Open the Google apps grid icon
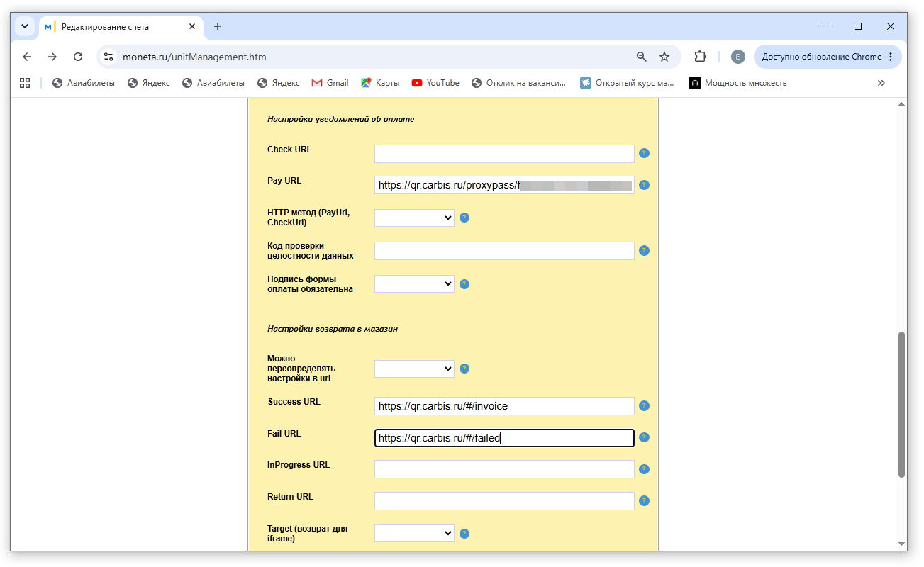The width and height of the screenshot is (924, 567). (25, 83)
